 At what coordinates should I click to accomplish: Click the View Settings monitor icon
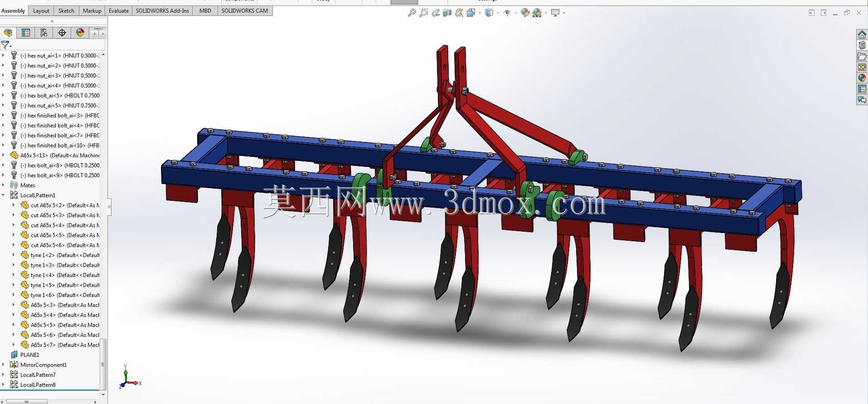tap(555, 13)
